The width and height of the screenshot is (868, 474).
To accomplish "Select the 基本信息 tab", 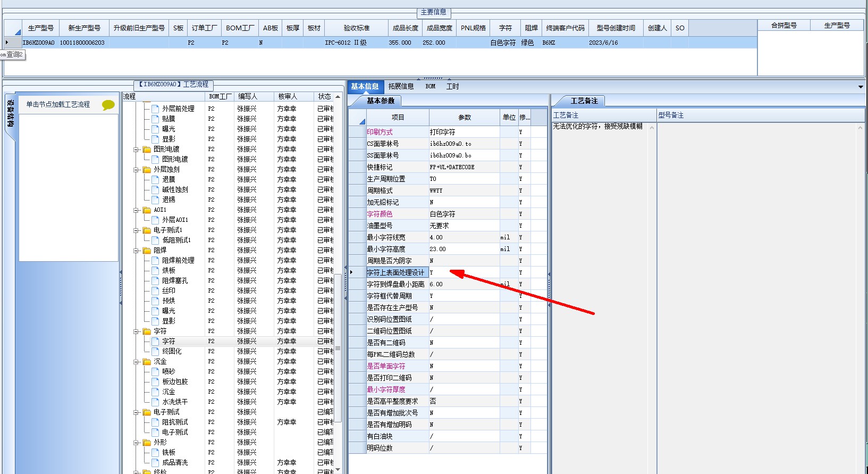I will [x=365, y=86].
